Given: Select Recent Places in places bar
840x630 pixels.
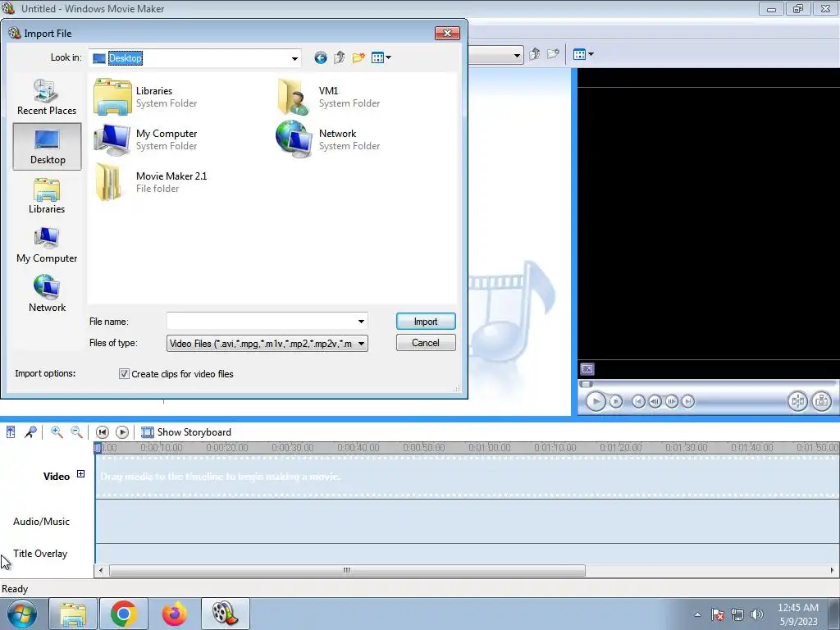Looking at the screenshot, I should tap(47, 97).
